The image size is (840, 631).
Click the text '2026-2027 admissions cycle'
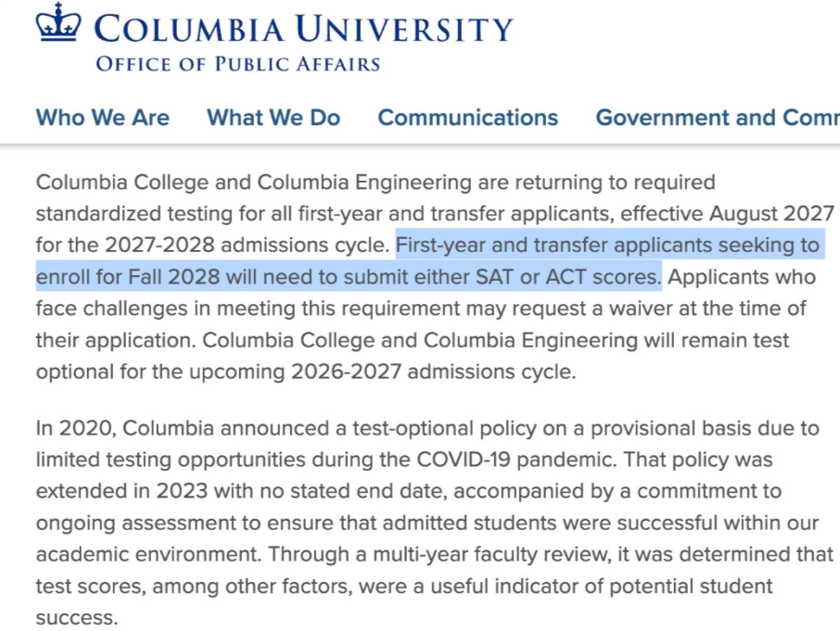click(432, 372)
